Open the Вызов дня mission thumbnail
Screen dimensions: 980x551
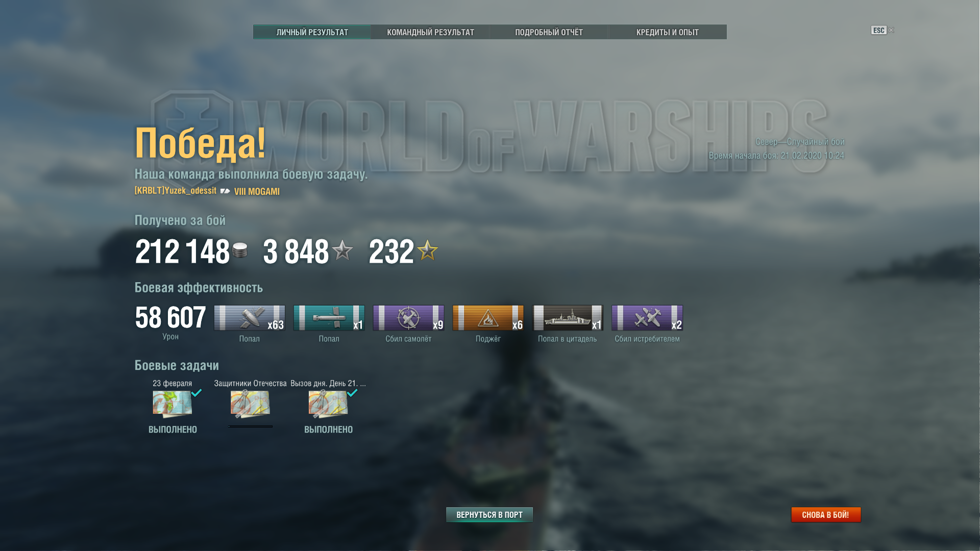point(328,404)
